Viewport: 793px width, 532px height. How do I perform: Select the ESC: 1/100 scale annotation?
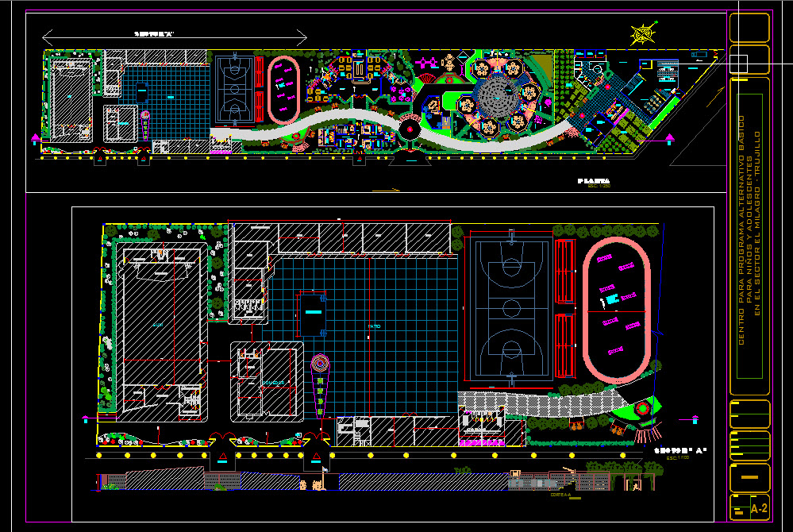click(x=678, y=457)
